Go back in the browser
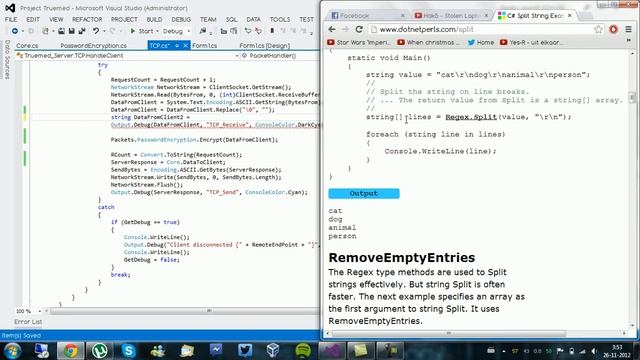Screen dimensions: 640x360 (332, 29)
